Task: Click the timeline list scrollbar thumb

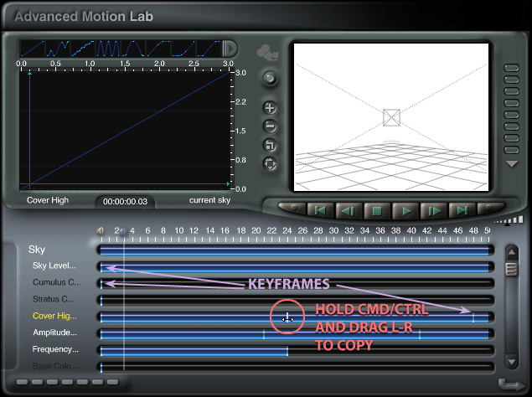Action: tap(512, 268)
